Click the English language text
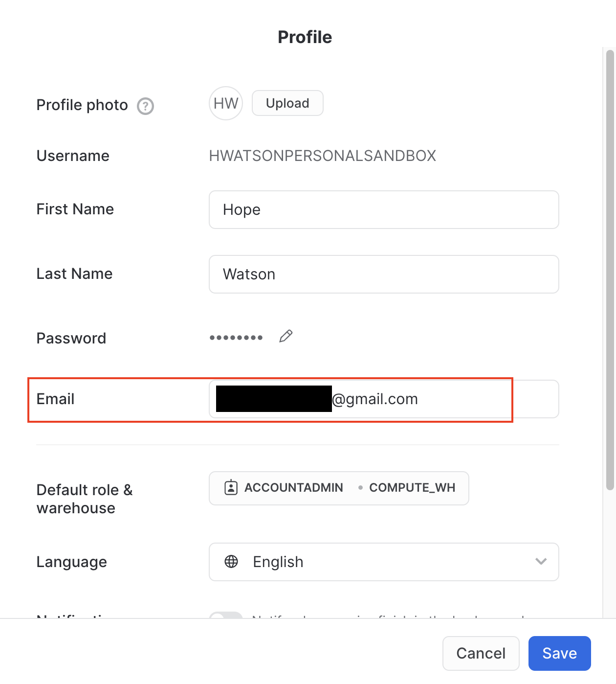The width and height of the screenshot is (616, 684). tap(277, 562)
